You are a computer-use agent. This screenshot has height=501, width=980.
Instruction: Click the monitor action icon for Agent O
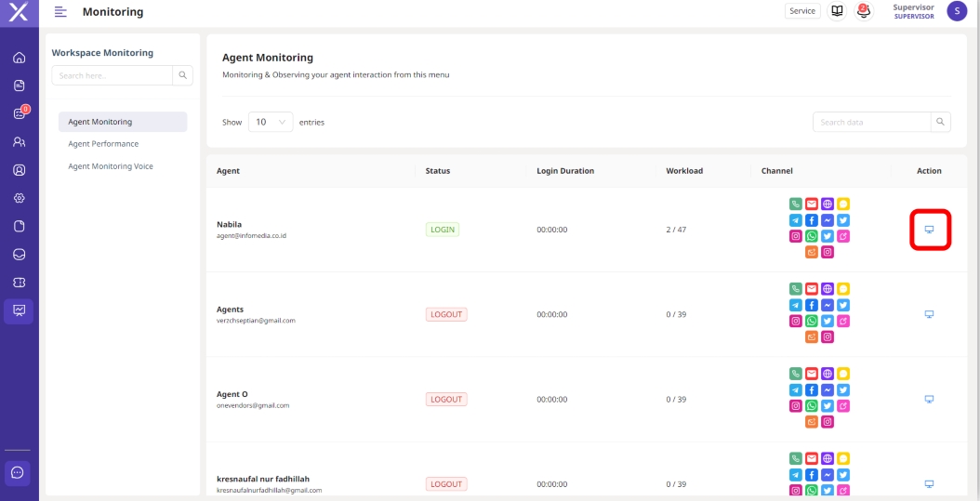(929, 399)
